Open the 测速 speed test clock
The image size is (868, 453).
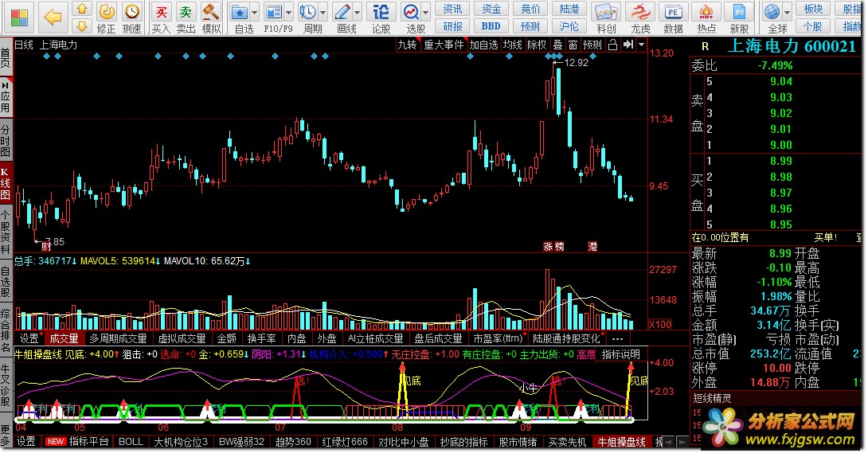point(131,12)
